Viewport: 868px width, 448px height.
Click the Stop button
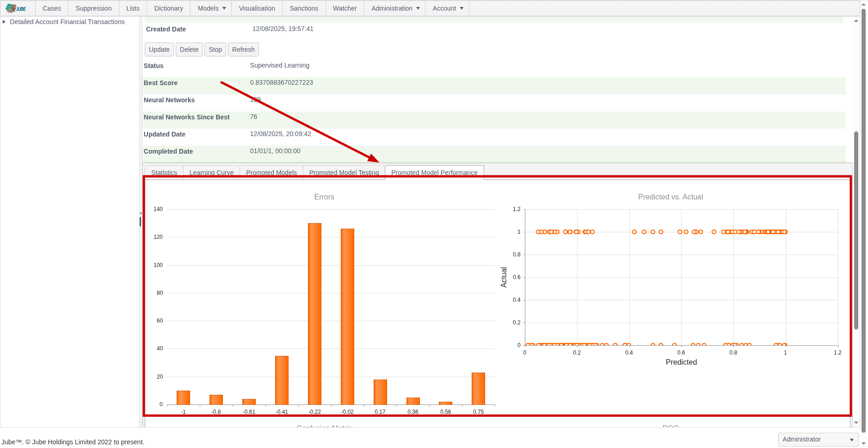215,50
